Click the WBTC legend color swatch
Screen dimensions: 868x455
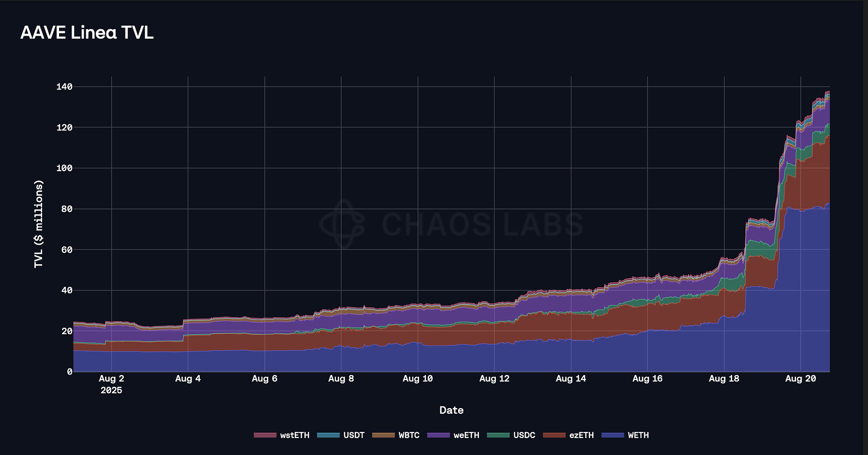coord(383,435)
